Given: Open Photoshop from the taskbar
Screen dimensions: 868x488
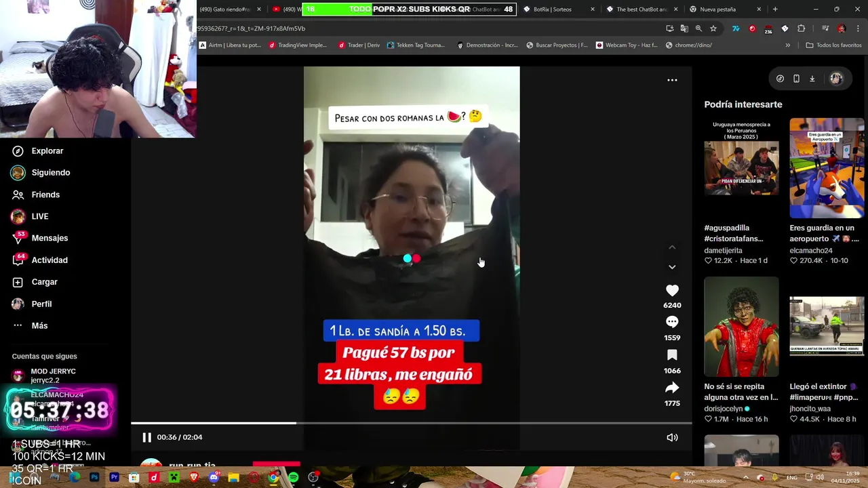Looking at the screenshot, I should coord(94,478).
